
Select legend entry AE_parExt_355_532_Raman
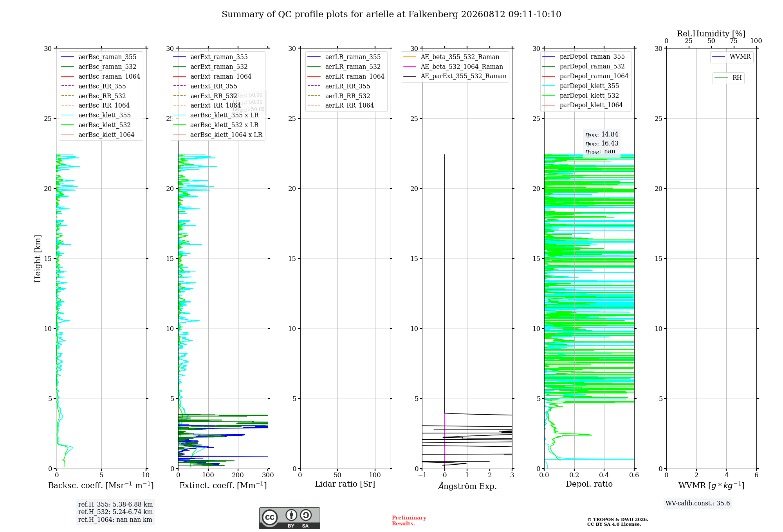click(x=455, y=76)
